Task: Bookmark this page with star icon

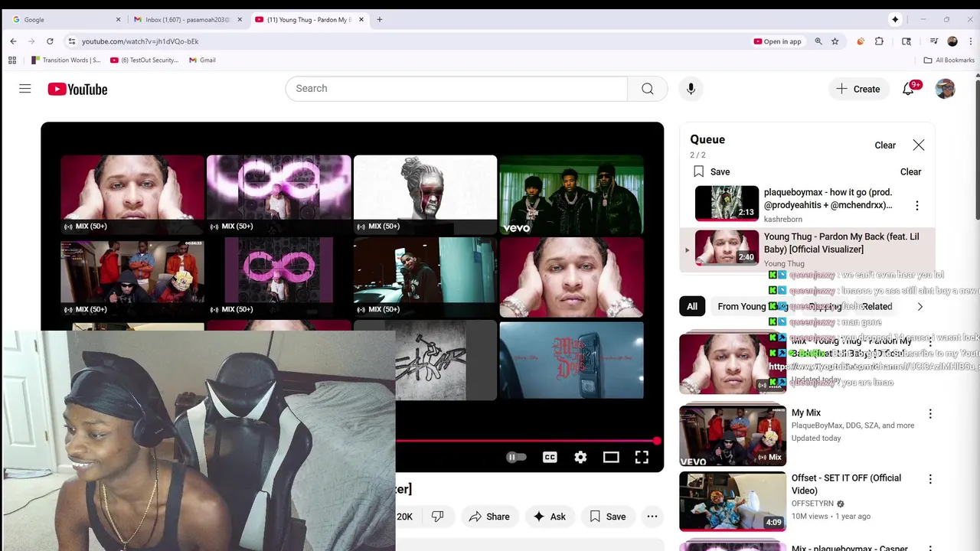Action: 835,41
